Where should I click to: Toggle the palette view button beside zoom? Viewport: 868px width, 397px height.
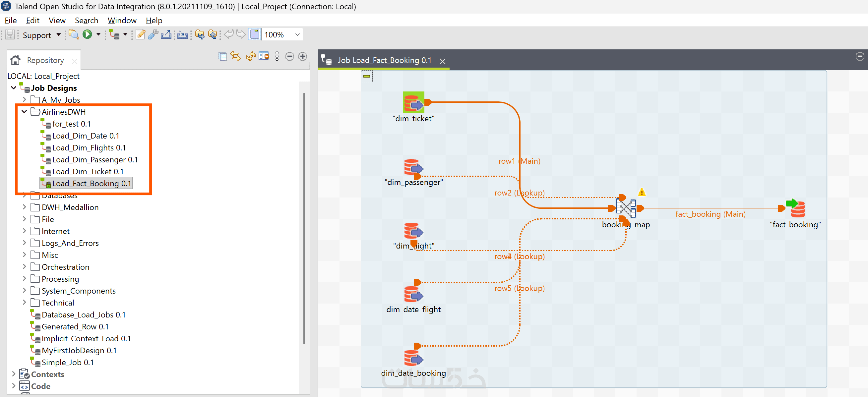[x=254, y=34]
